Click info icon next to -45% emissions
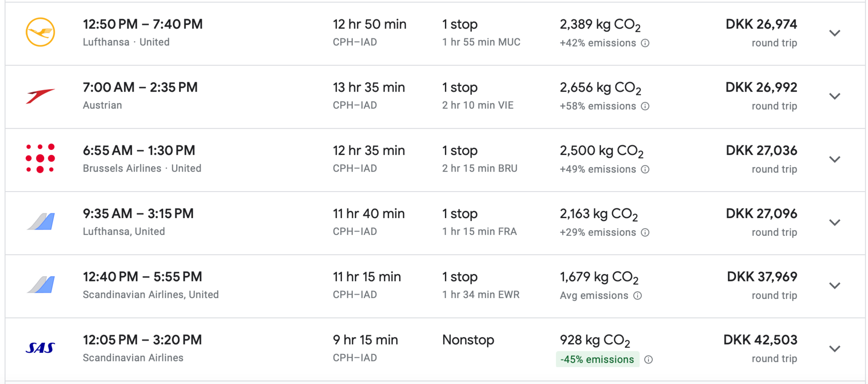Viewport: 868px width, 384px height. tap(648, 359)
